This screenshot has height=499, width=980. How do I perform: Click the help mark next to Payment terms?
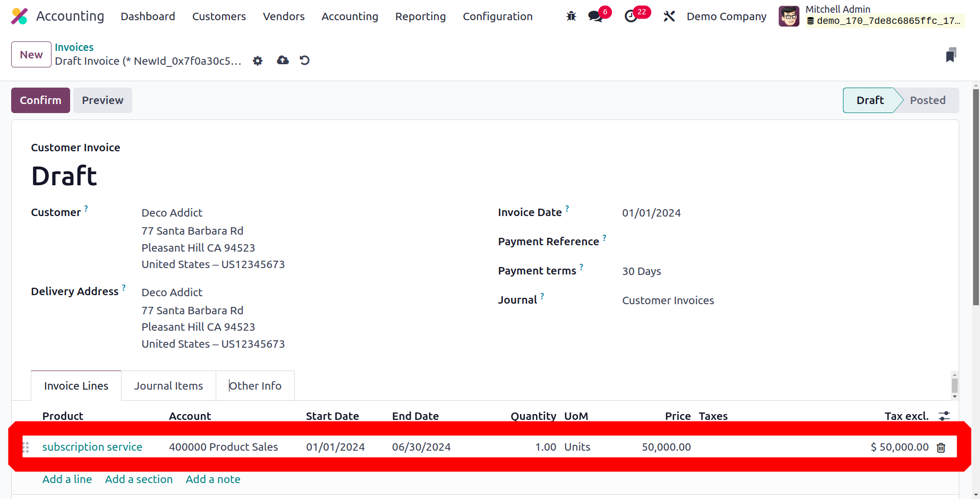pyautogui.click(x=581, y=267)
